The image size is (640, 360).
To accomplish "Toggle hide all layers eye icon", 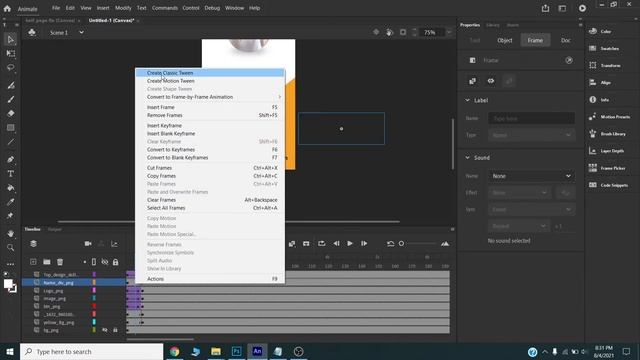I will click(x=105, y=262).
